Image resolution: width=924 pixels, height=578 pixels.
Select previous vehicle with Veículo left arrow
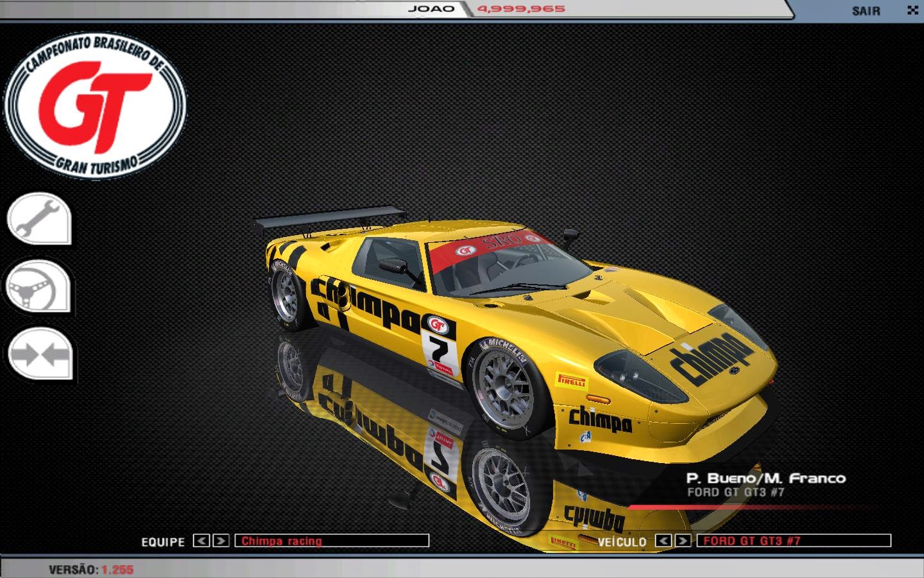[663, 541]
